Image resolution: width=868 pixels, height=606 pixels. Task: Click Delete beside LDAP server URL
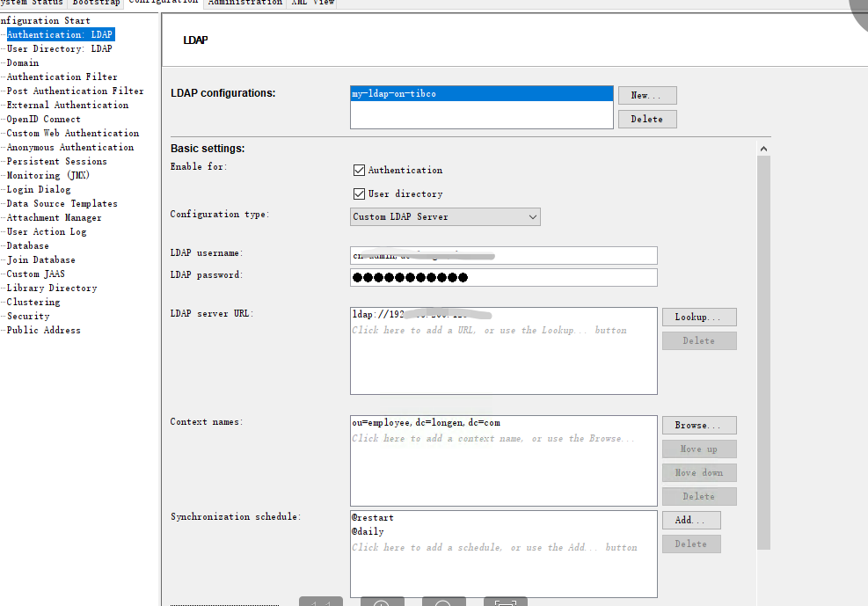[x=699, y=341]
